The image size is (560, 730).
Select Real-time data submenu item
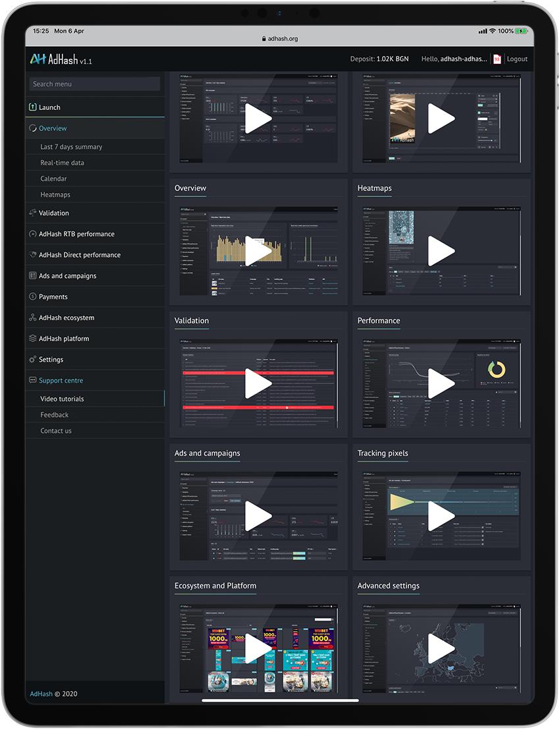tap(62, 163)
